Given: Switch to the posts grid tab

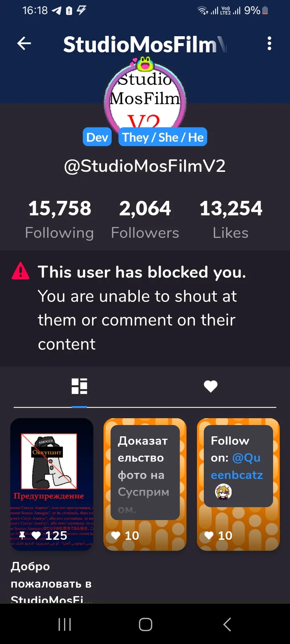Looking at the screenshot, I should (x=79, y=386).
